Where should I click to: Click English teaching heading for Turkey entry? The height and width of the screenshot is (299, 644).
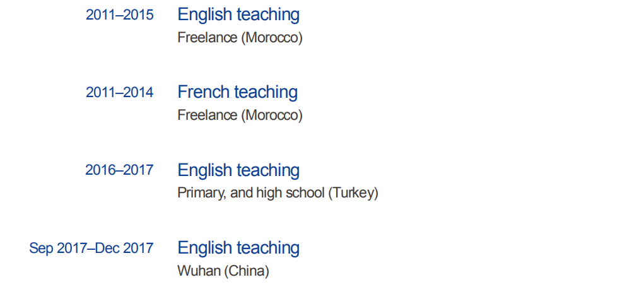pos(238,170)
